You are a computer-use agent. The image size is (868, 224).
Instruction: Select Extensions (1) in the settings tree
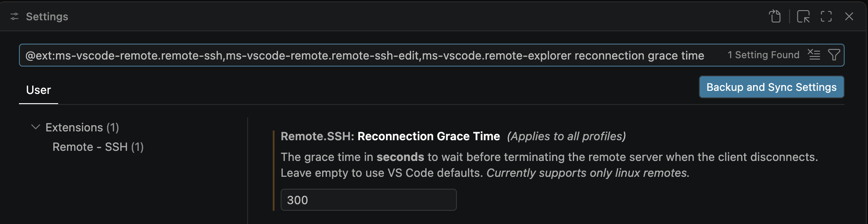pyautogui.click(x=82, y=127)
